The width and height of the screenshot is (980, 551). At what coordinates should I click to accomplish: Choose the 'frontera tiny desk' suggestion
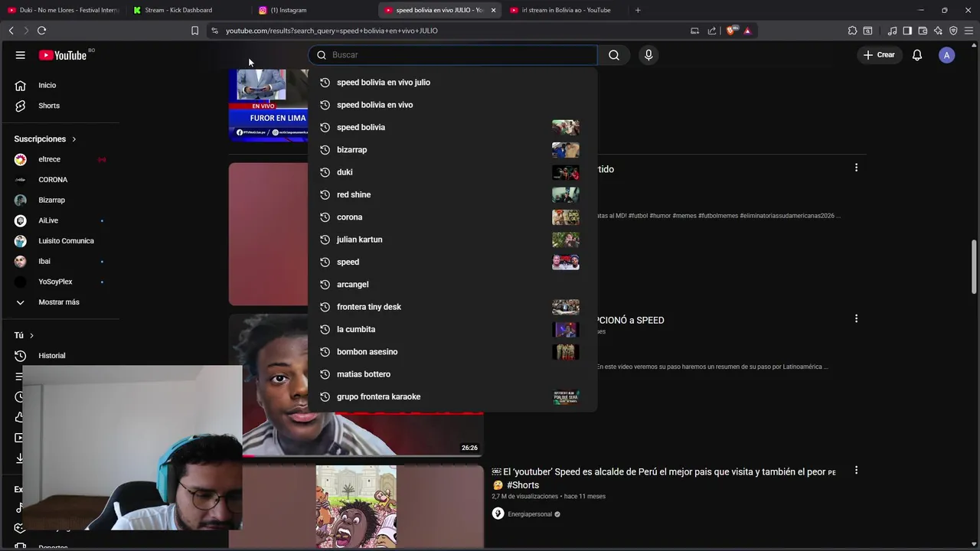(x=452, y=307)
